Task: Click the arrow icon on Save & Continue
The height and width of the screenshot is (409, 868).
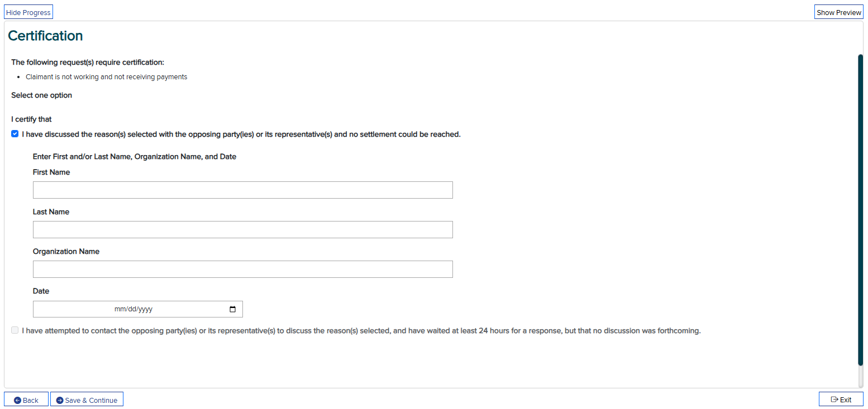Action: (x=60, y=400)
